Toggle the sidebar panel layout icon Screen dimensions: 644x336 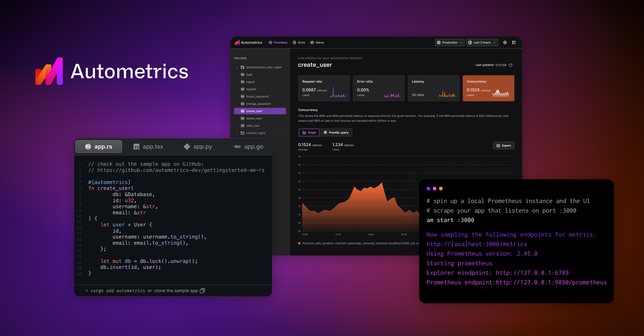click(514, 42)
